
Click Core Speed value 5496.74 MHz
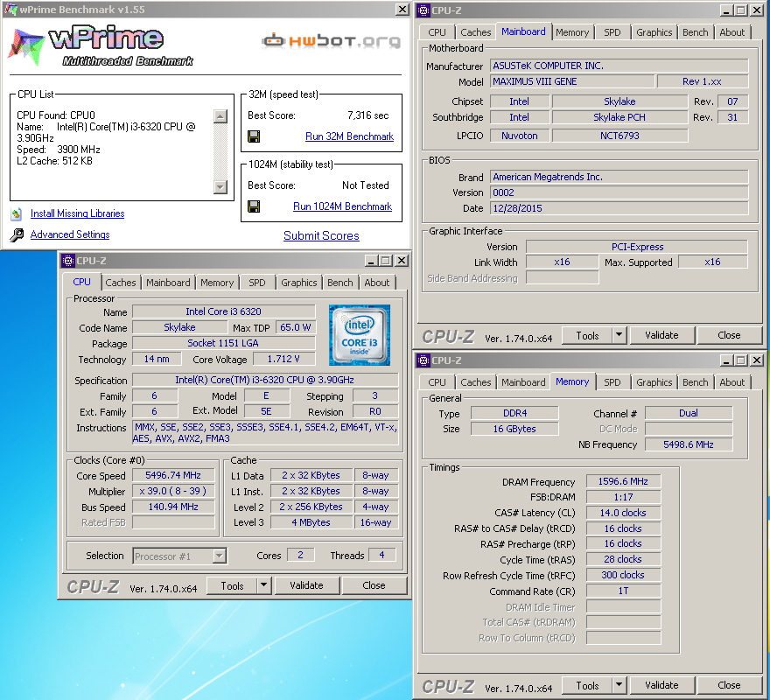click(173, 475)
